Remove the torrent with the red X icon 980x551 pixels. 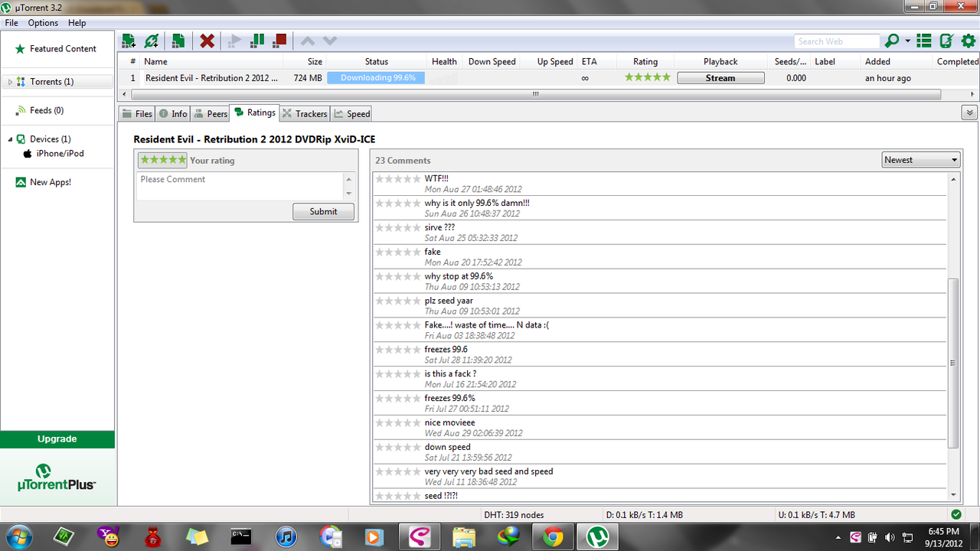pyautogui.click(x=207, y=41)
